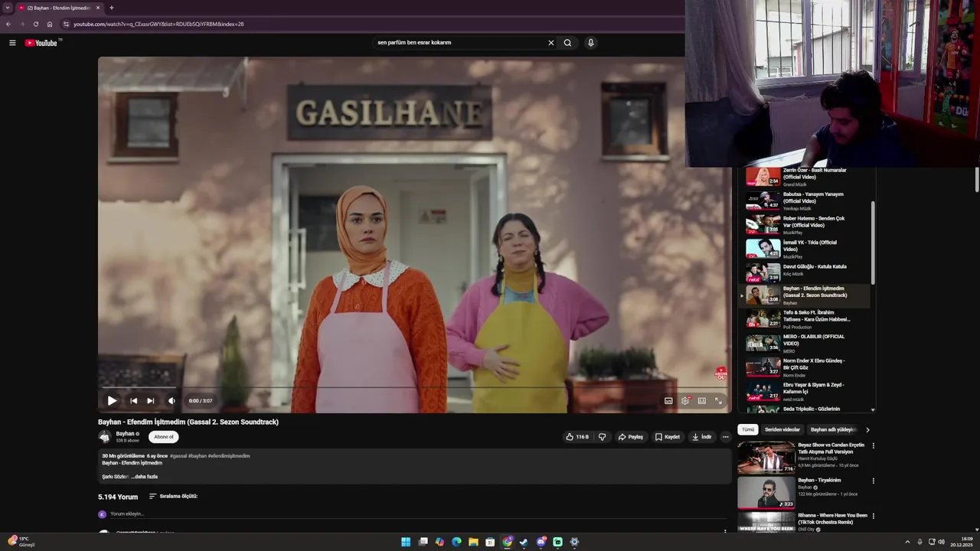
Task: Play Davut Güloğlu - Katula Katula
Action: coord(804,272)
